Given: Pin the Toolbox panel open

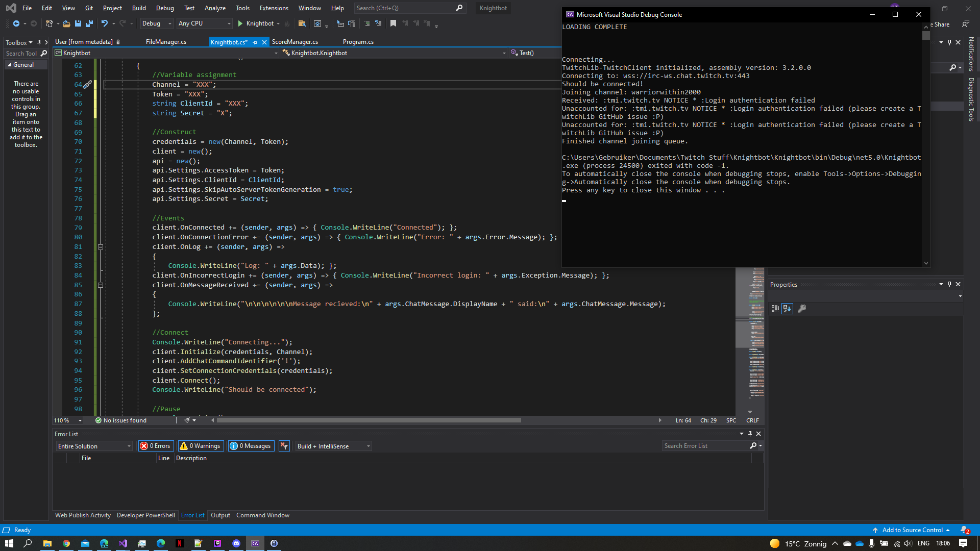Looking at the screenshot, I should pyautogui.click(x=39, y=42).
